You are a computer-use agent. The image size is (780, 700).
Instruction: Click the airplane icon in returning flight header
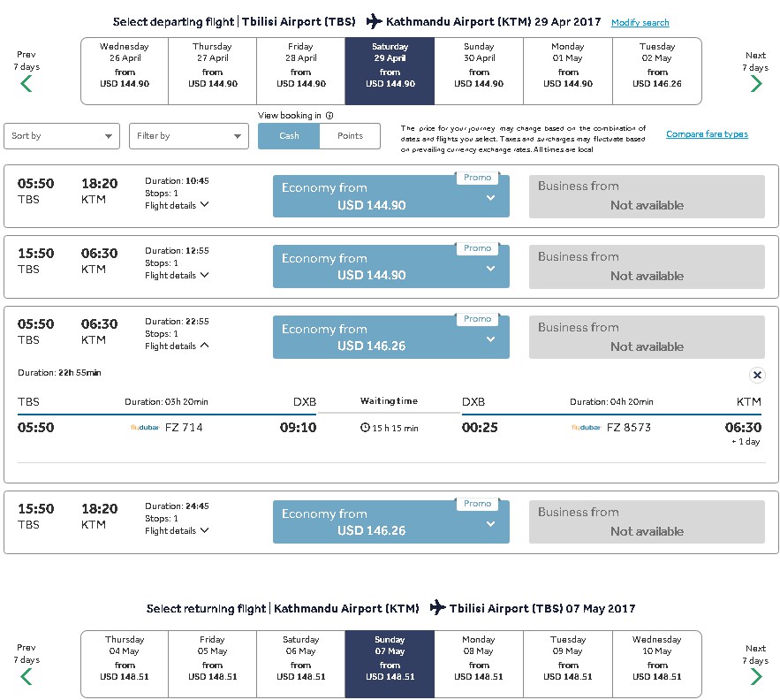438,607
